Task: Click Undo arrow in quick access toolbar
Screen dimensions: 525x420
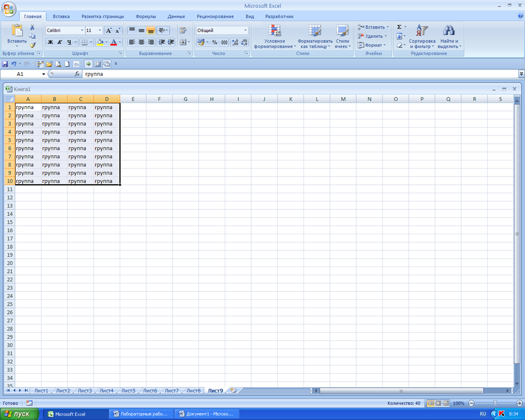Action: (x=13, y=64)
